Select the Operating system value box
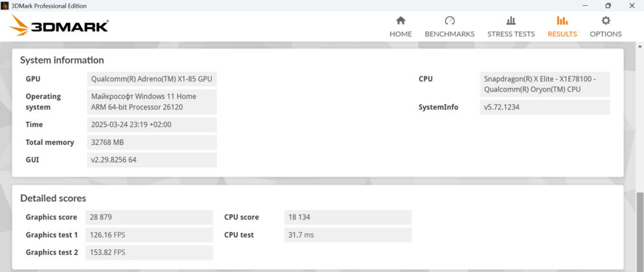The width and height of the screenshot is (644, 272). pyautogui.click(x=152, y=102)
